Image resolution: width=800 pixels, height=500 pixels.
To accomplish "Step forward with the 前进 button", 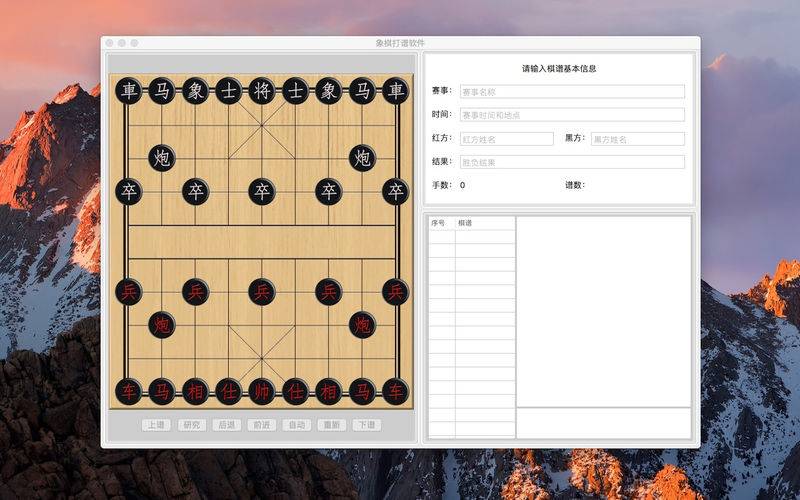I will [x=262, y=425].
